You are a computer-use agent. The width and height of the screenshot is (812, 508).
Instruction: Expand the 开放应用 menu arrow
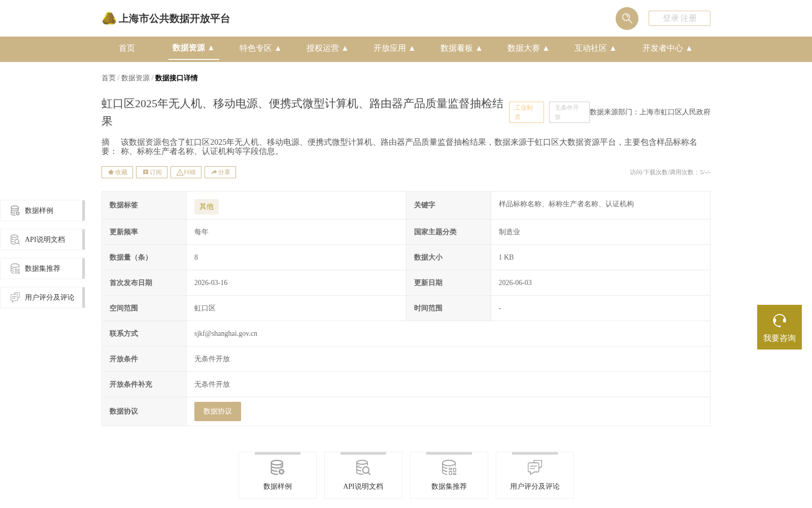412,48
